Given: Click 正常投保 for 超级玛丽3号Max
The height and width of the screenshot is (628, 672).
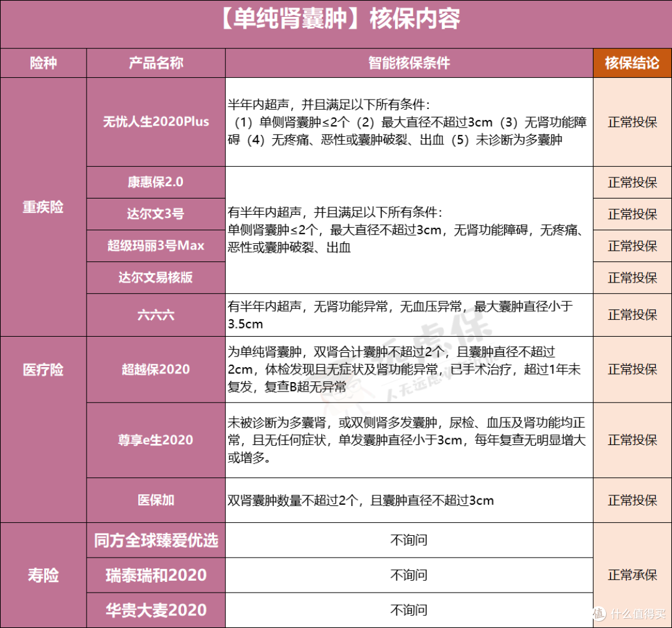Looking at the screenshot, I should (x=632, y=246).
